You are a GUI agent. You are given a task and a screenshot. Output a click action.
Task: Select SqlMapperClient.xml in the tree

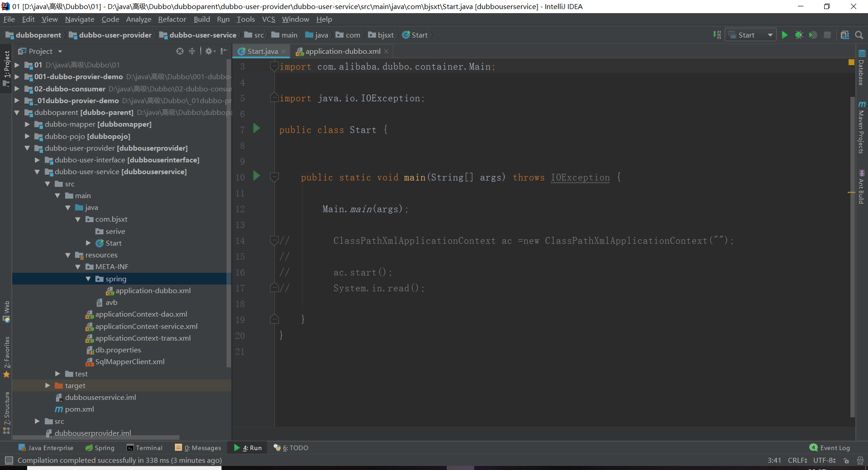(125, 361)
